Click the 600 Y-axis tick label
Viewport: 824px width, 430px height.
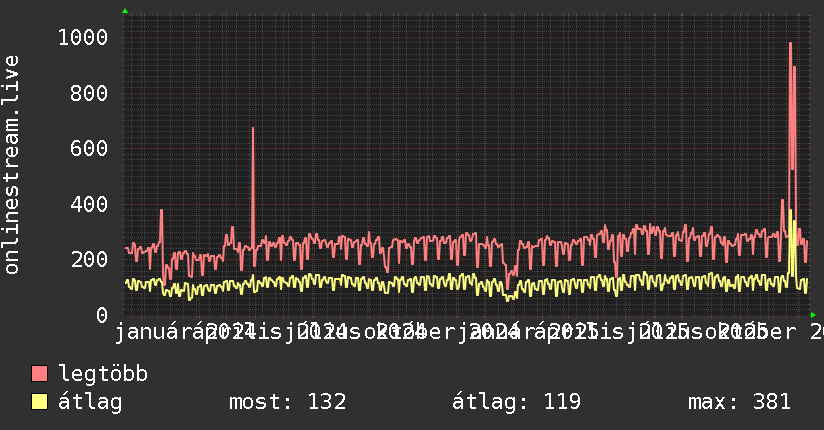click(x=89, y=148)
